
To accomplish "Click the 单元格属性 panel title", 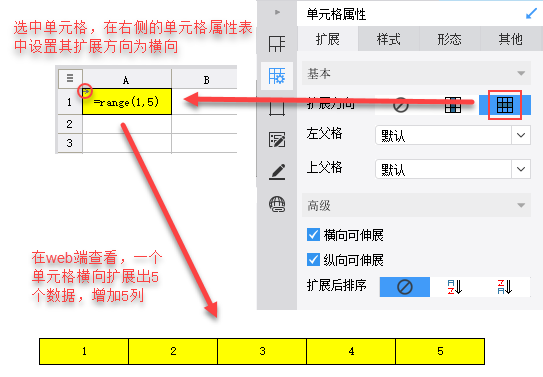I will click(x=336, y=14).
